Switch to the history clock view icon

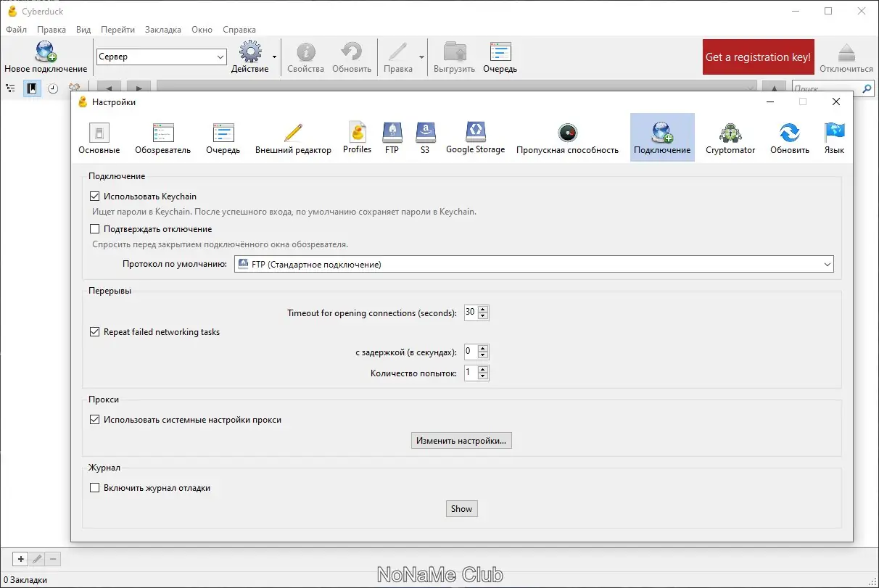53,88
